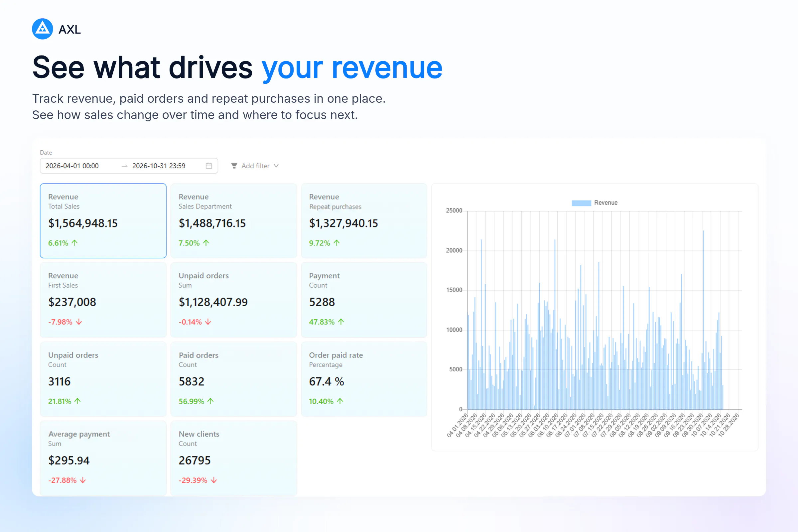The width and height of the screenshot is (798, 532).
Task: Select the Payment Count card
Action: [364, 300]
